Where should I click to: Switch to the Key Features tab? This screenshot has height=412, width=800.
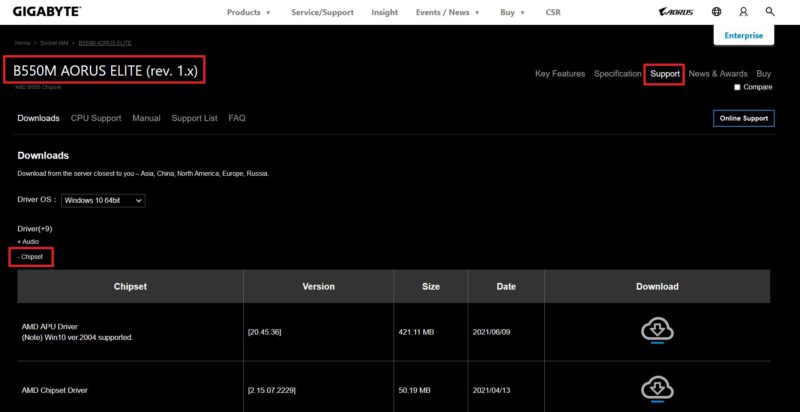(560, 74)
